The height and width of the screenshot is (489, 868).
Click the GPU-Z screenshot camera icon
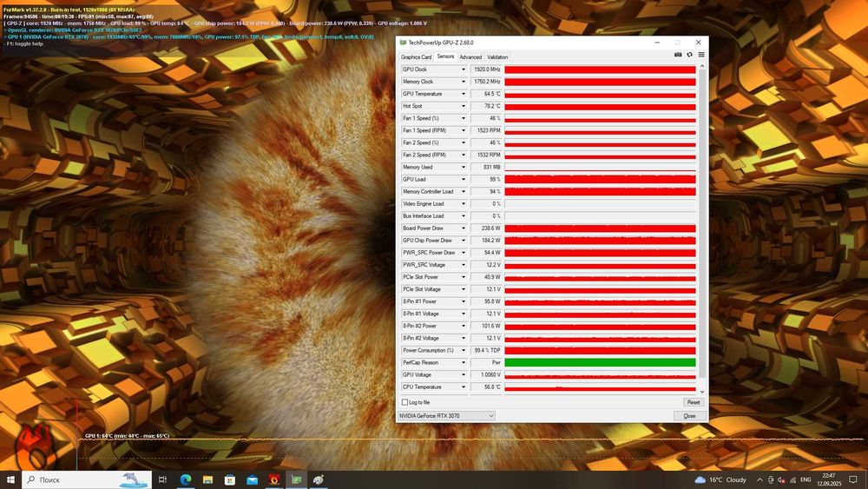pyautogui.click(x=678, y=55)
